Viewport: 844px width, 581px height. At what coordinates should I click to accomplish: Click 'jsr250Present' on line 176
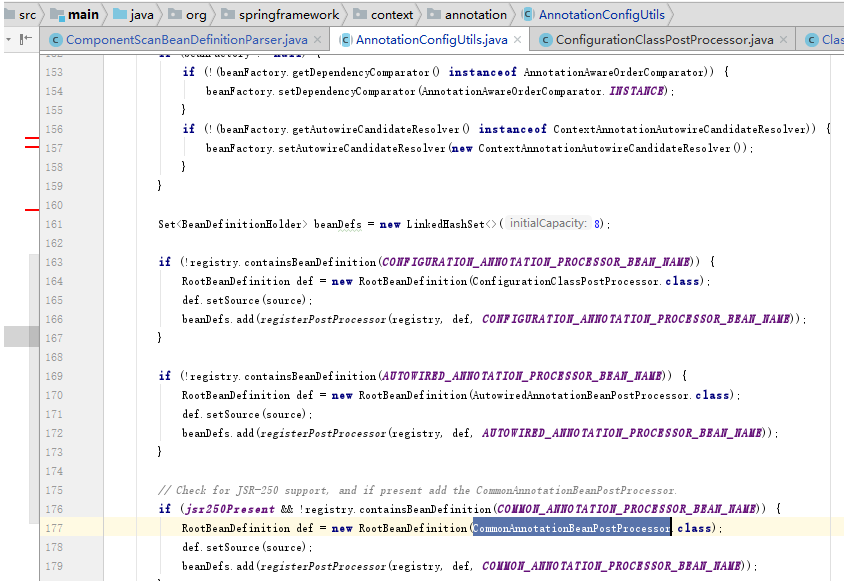pyautogui.click(x=230, y=509)
